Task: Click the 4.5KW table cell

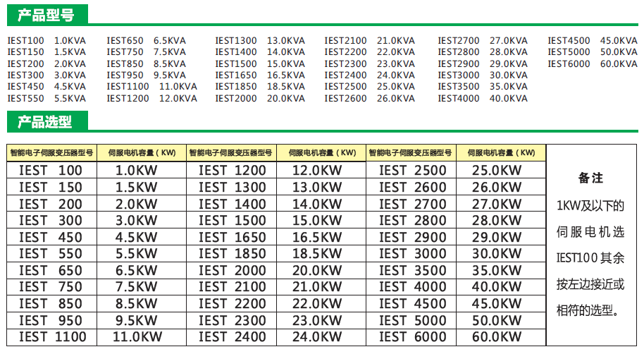Action: 137,237
